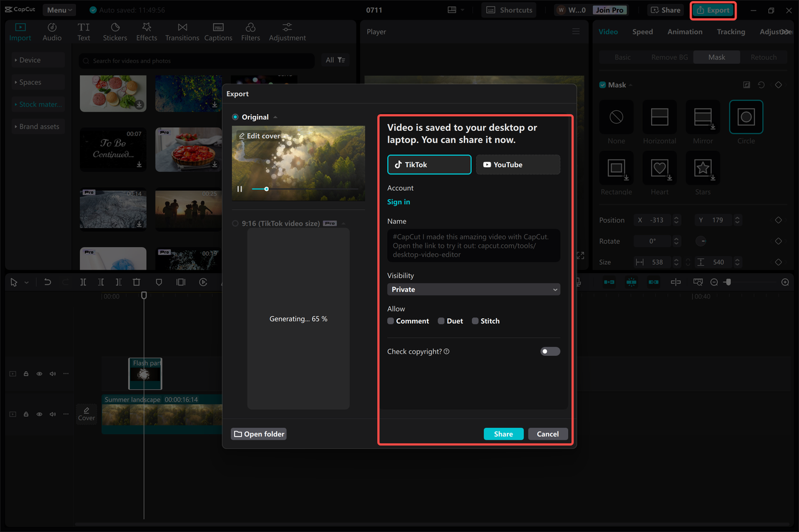Open the All filter dropdown
This screenshot has width=799, height=532.
335,60
